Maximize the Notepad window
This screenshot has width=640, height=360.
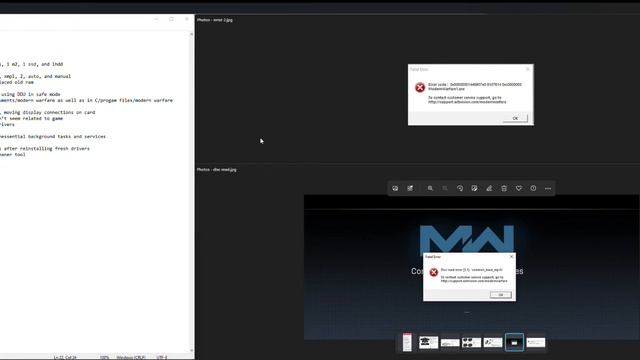[171, 19]
